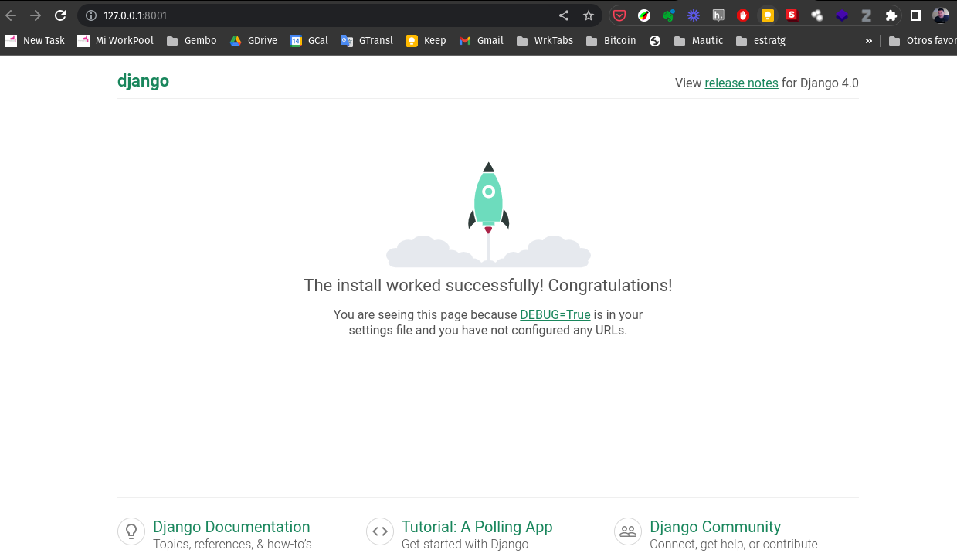
Task: Open the purple sunburst extension
Action: pos(694,15)
